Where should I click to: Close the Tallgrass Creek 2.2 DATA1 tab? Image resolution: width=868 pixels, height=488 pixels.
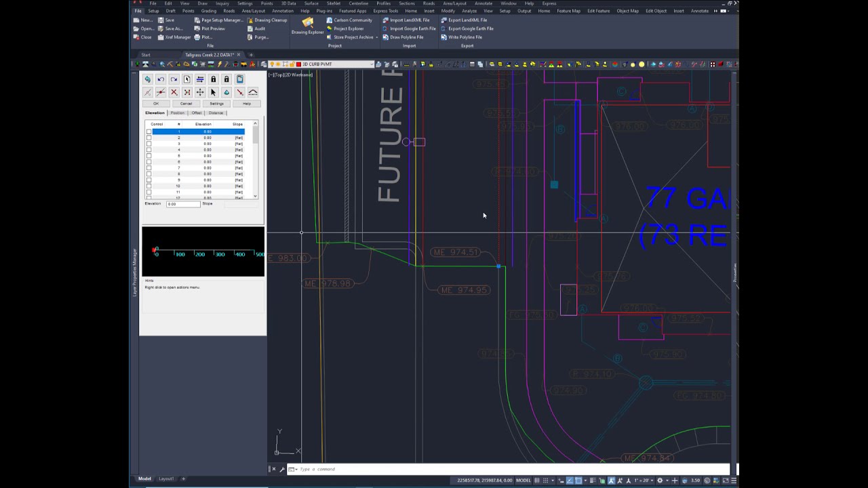point(237,55)
